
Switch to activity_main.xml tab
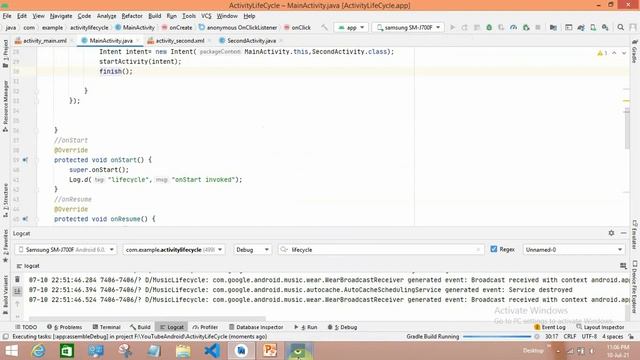coord(44,40)
